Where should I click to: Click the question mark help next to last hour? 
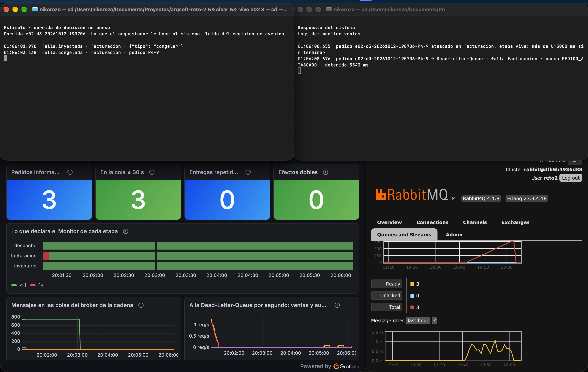[x=434, y=320]
